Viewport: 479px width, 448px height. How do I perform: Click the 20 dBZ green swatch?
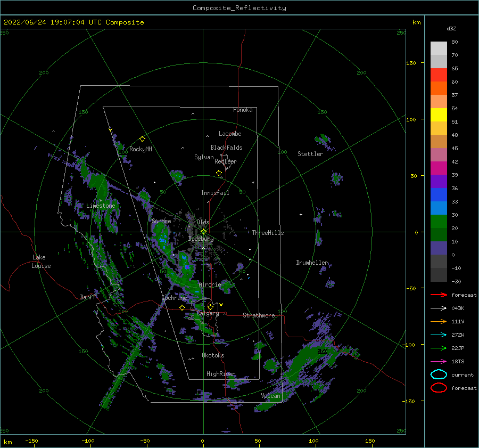(439, 222)
